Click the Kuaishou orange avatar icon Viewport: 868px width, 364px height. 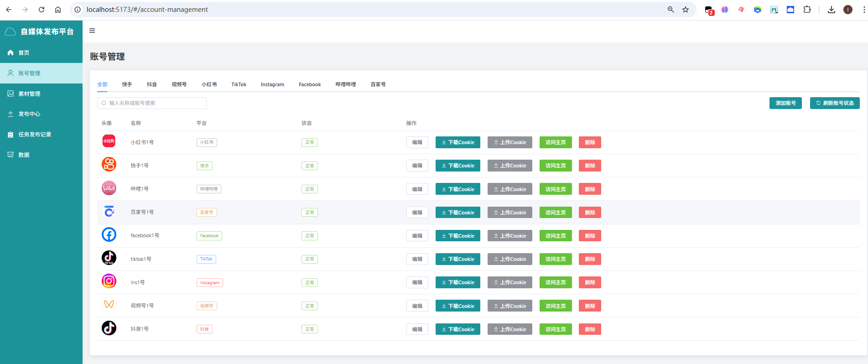109,165
